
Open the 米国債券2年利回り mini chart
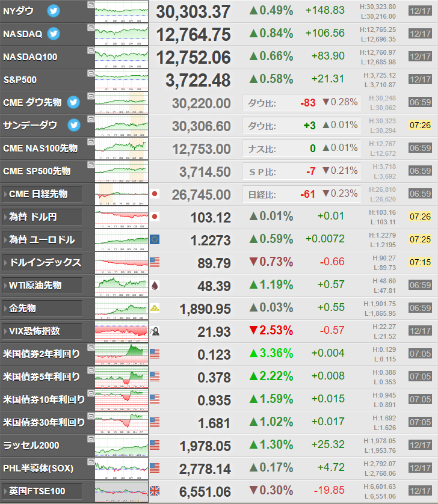tap(122, 354)
